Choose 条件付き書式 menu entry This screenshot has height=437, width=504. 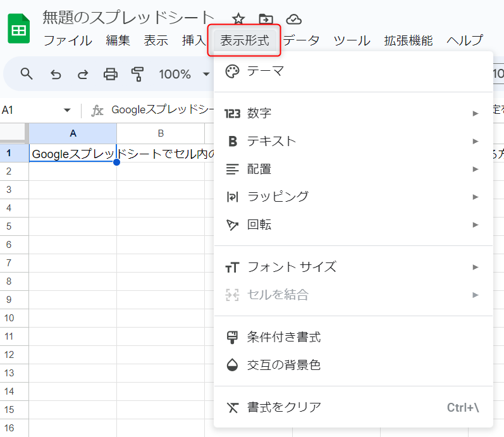pos(353,337)
